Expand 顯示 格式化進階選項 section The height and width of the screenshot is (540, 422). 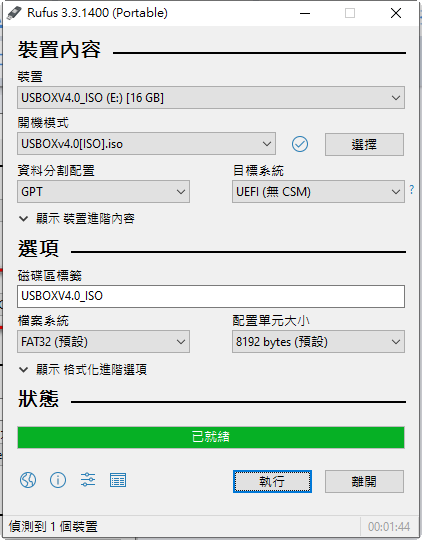83,370
